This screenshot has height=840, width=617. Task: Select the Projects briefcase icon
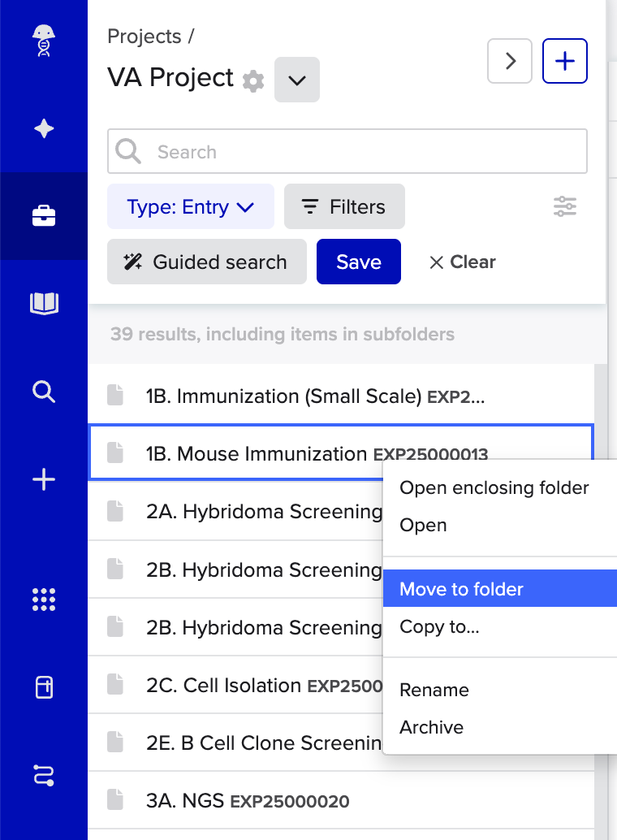click(43, 215)
